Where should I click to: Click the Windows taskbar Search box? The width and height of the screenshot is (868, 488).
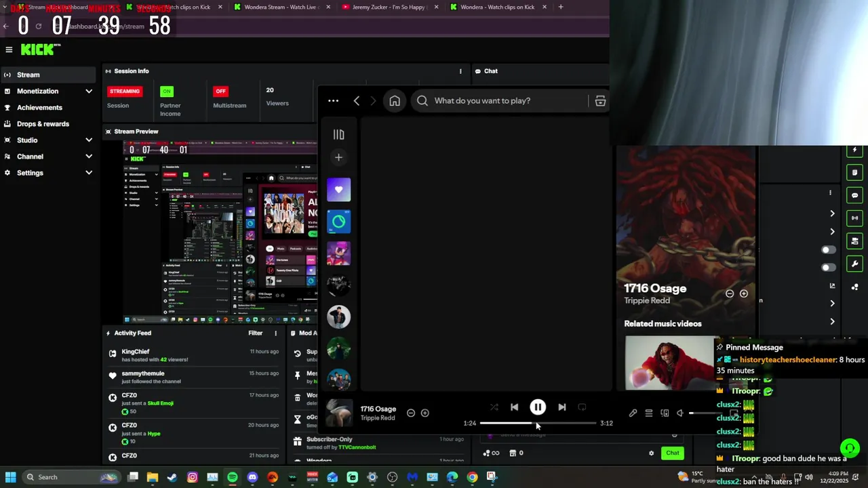tap(71, 477)
